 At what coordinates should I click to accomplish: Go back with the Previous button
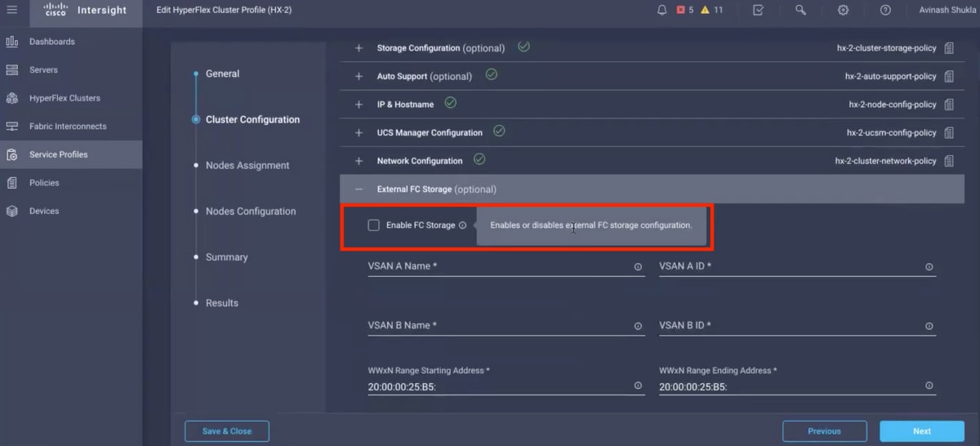click(825, 431)
